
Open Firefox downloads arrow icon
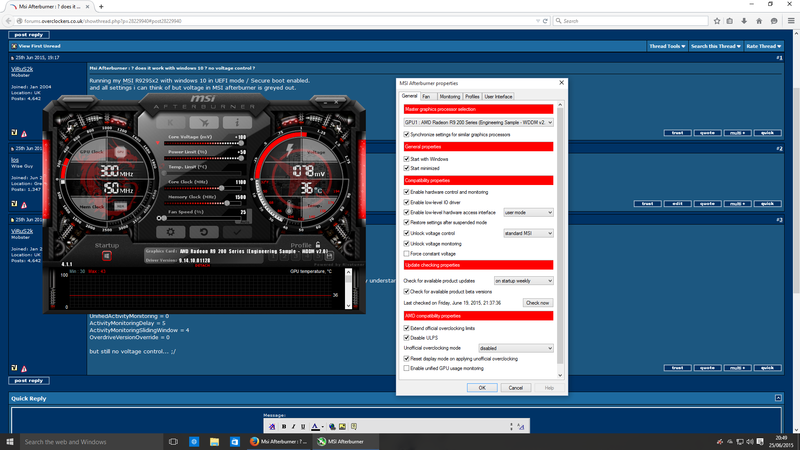[x=744, y=21]
